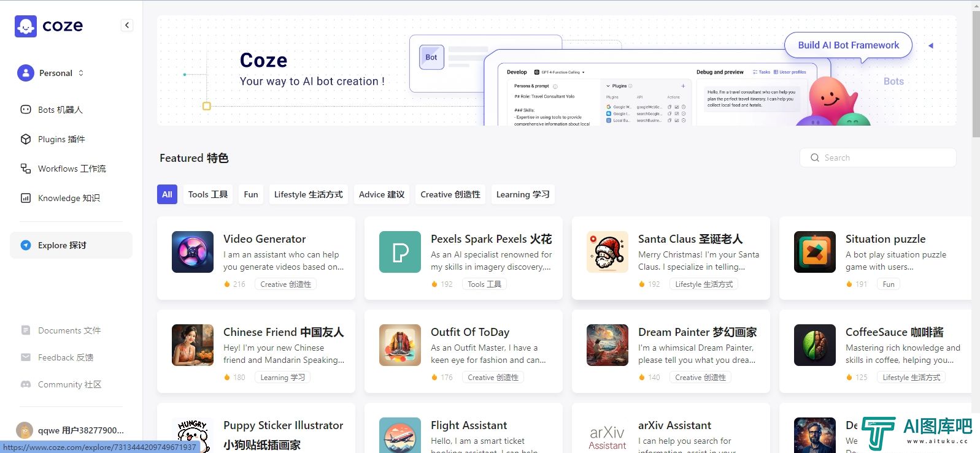
Task: Click the Feedback envelope icon
Action: (x=26, y=357)
